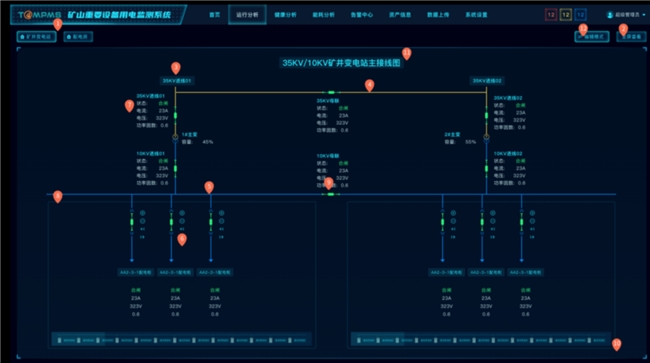Image resolution: width=650 pixels, height=363 pixels.
Task: Select the 矿井变电站 button
Action: pyautogui.click(x=36, y=37)
